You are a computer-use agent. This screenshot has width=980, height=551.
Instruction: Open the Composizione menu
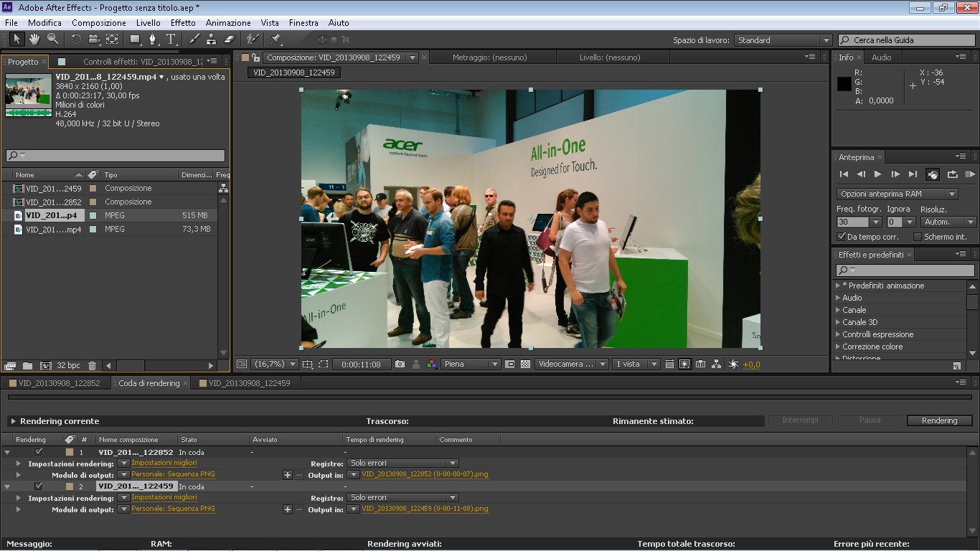pos(99,23)
